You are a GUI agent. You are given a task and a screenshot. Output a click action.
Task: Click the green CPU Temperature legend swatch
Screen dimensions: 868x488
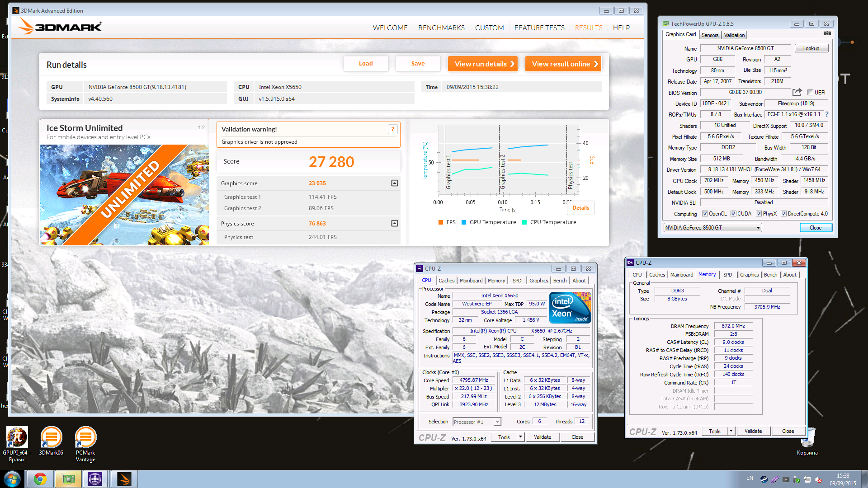pos(524,222)
